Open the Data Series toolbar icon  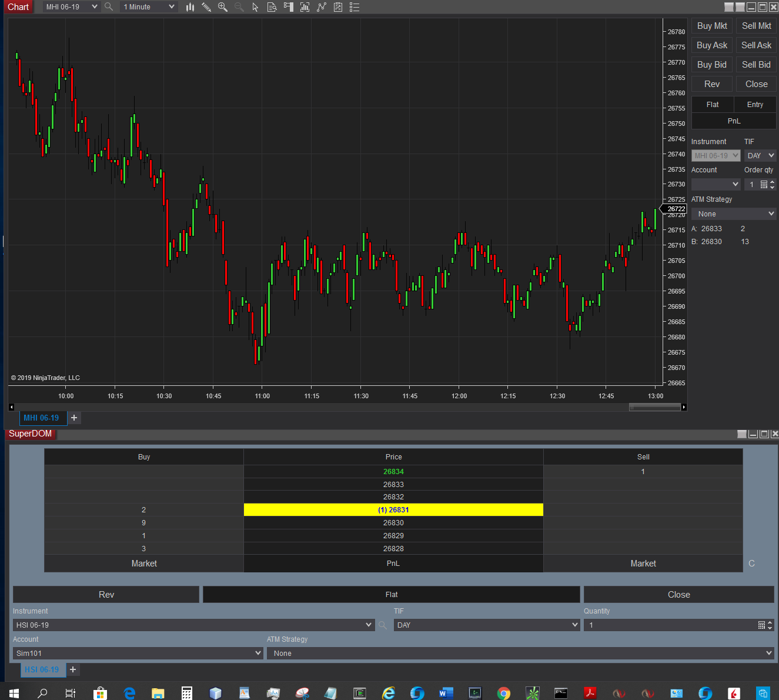305,7
